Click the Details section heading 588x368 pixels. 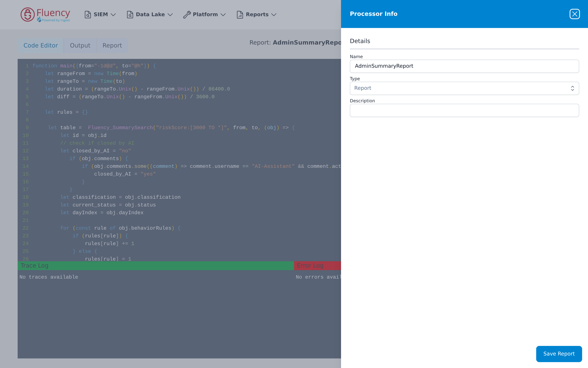point(360,41)
